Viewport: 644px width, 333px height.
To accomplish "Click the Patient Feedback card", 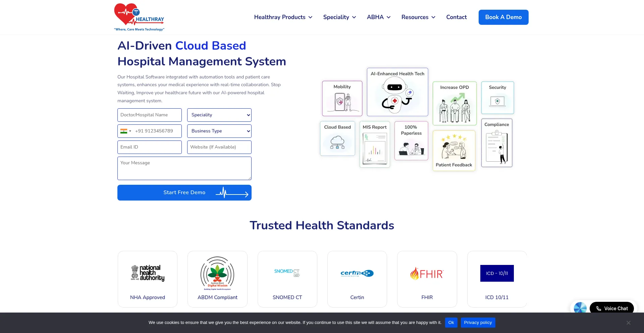I will pos(454,151).
